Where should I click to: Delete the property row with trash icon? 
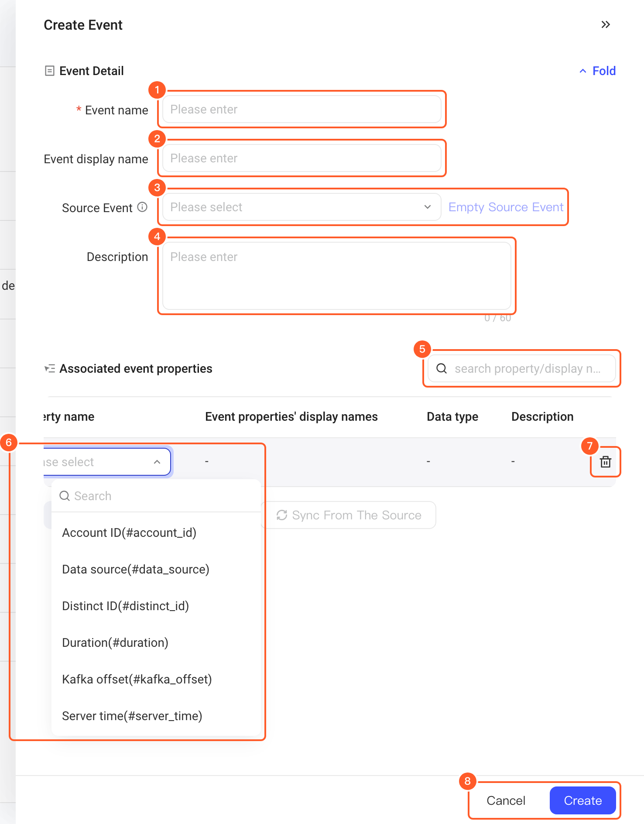pos(606,462)
